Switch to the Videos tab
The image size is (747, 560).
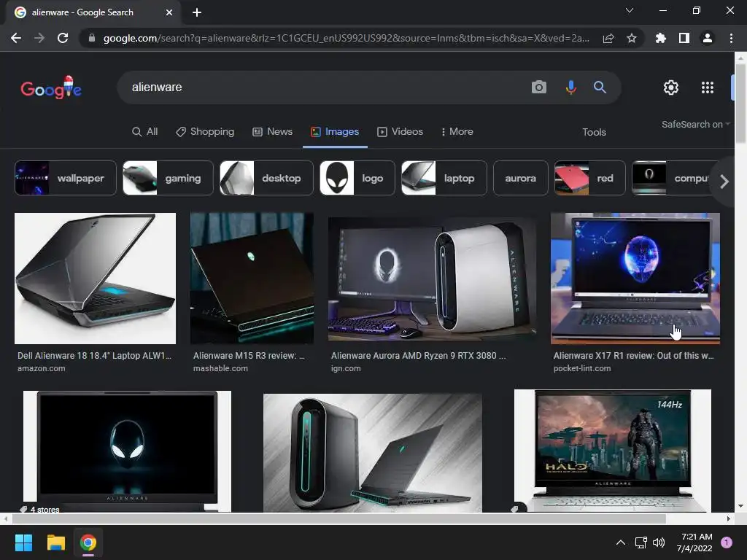[400, 131]
